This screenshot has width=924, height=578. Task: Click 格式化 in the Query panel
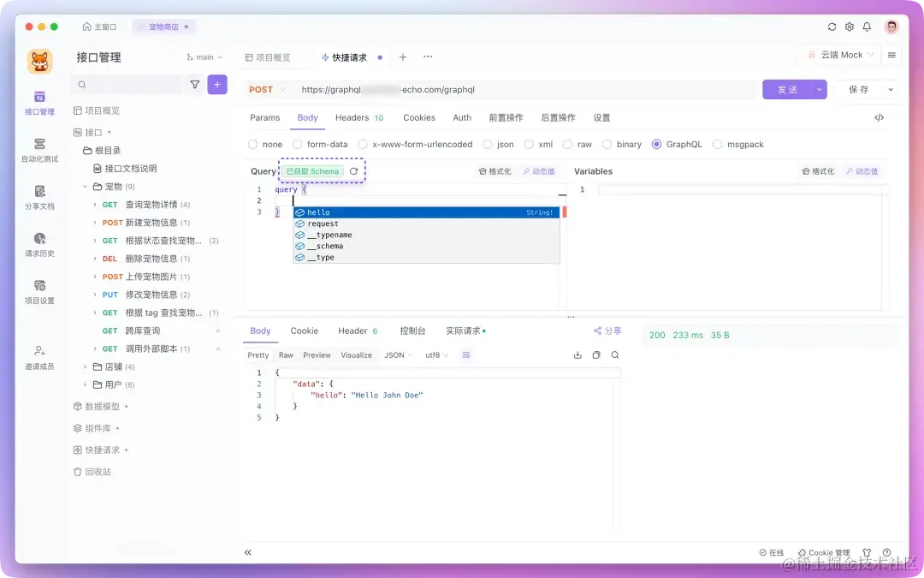coord(495,171)
